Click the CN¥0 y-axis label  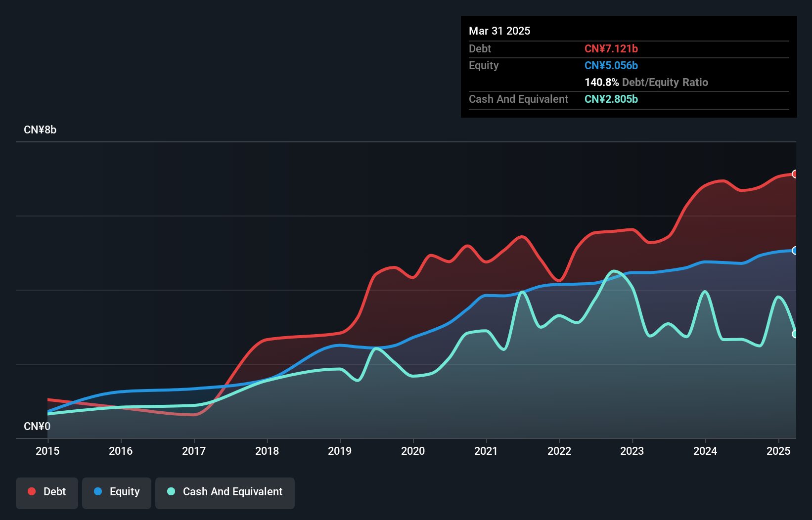coord(37,426)
